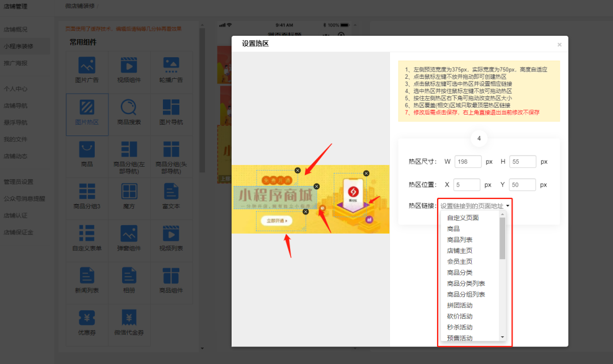Choose 会员主页 from link list
613x364 pixels.
click(460, 261)
